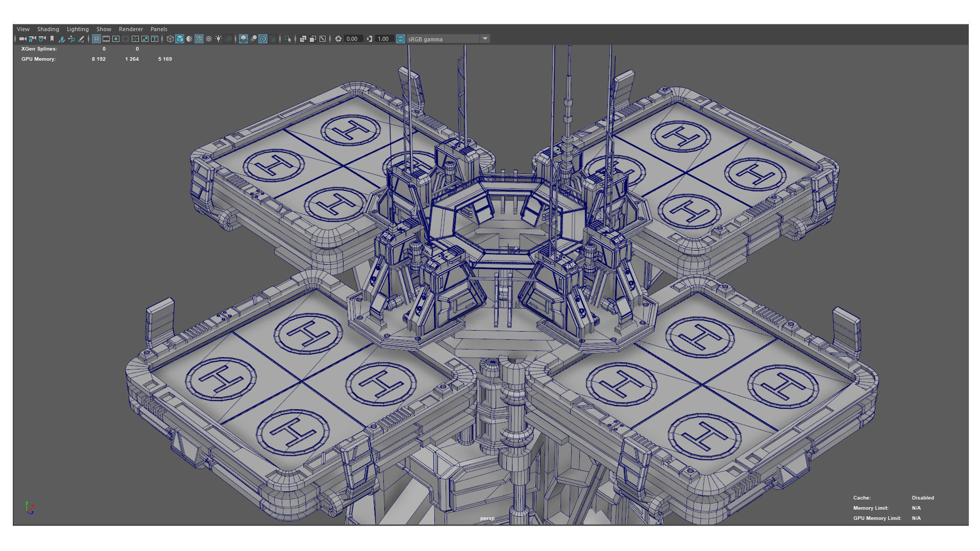Click the Lock Camera icon
This screenshot has height=551, width=980.
pyautogui.click(x=32, y=39)
